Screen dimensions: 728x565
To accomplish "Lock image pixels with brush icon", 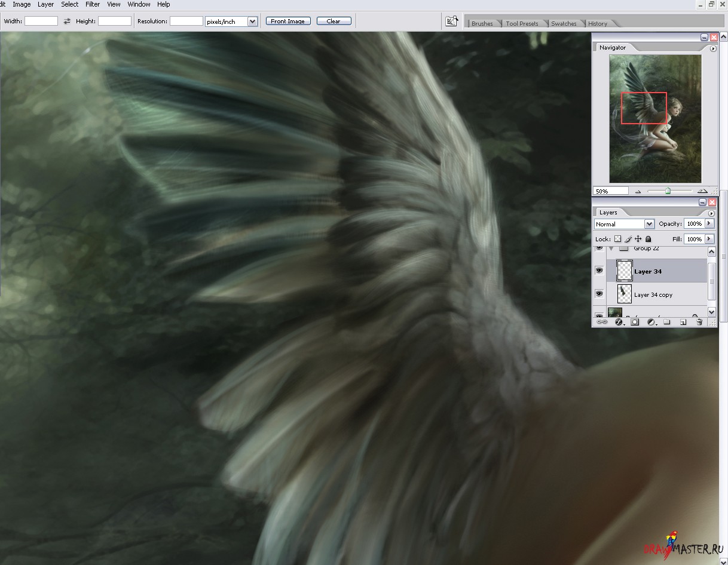I will pos(628,239).
